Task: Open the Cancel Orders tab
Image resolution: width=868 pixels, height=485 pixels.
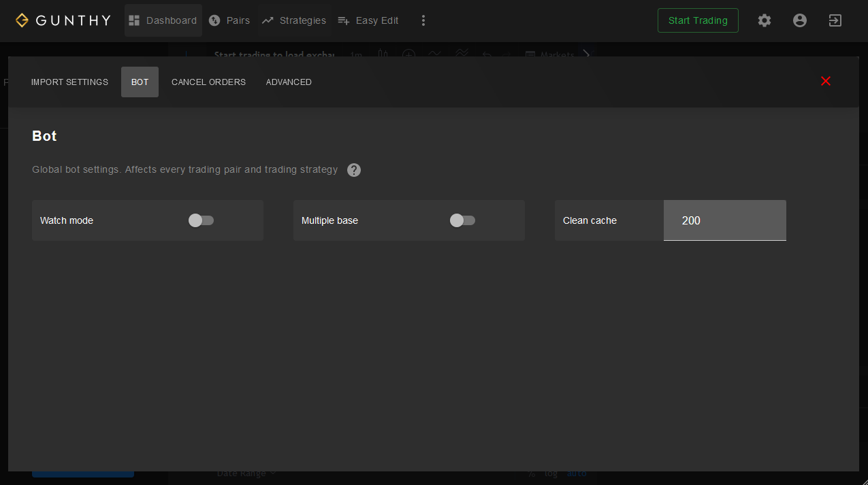Action: tap(208, 82)
